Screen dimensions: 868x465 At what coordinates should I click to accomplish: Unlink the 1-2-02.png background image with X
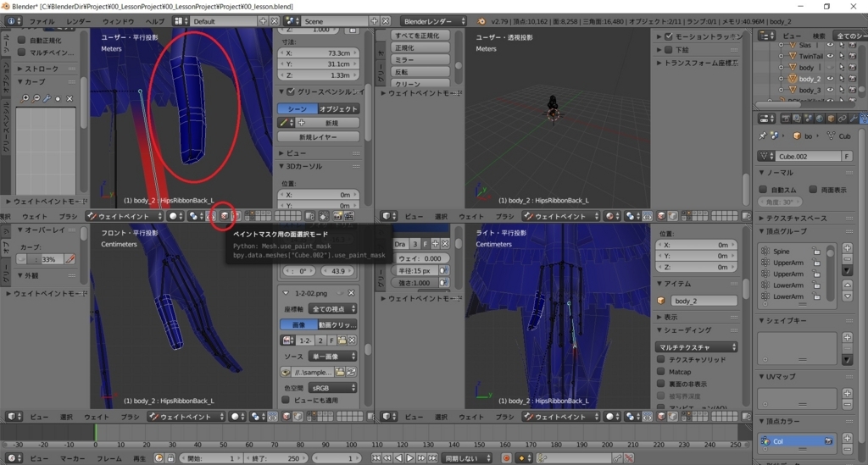point(351,293)
